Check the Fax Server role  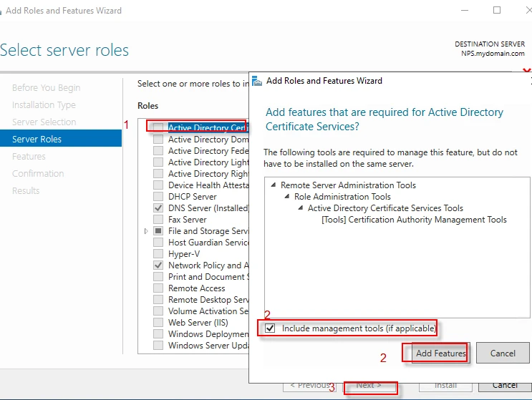coord(158,220)
